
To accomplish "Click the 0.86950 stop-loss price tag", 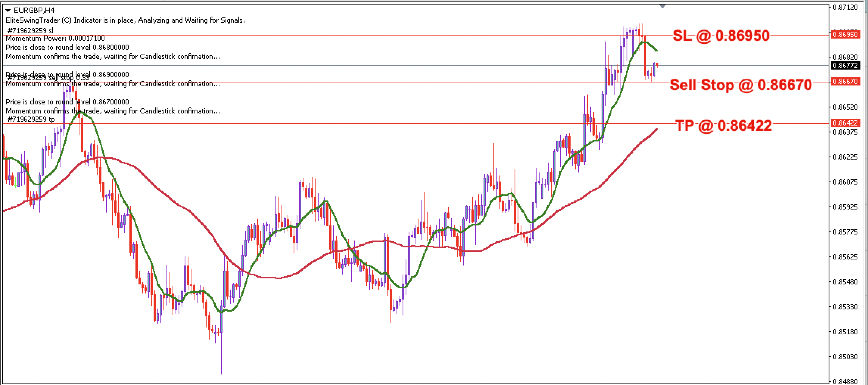I will tap(845, 34).
